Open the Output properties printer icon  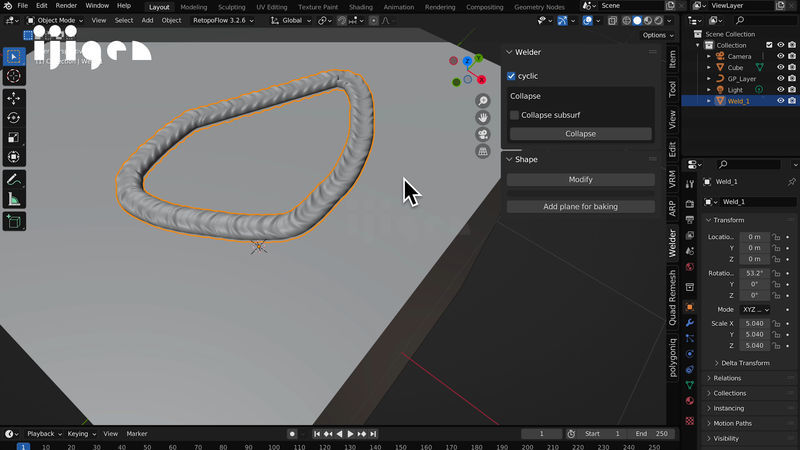[690, 219]
